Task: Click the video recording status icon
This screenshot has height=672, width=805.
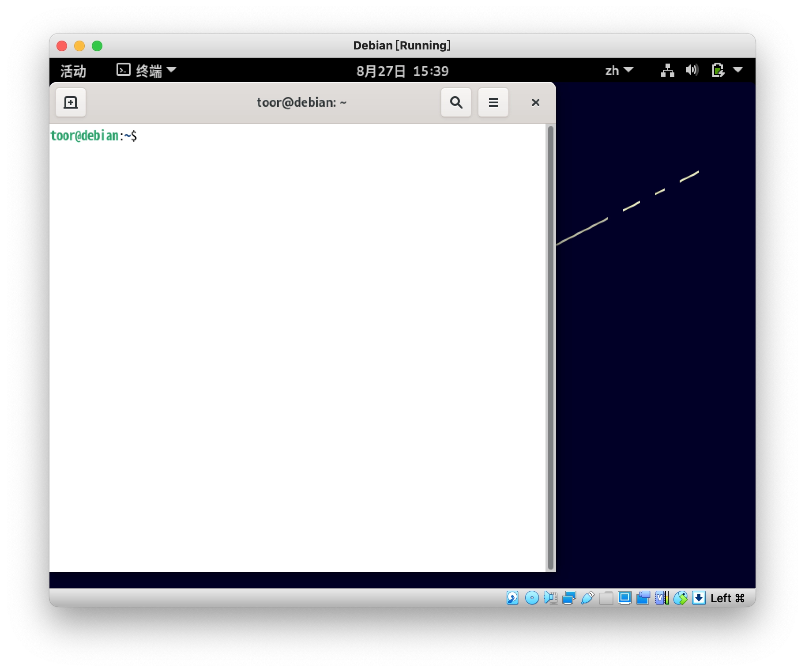Action: click(x=643, y=598)
